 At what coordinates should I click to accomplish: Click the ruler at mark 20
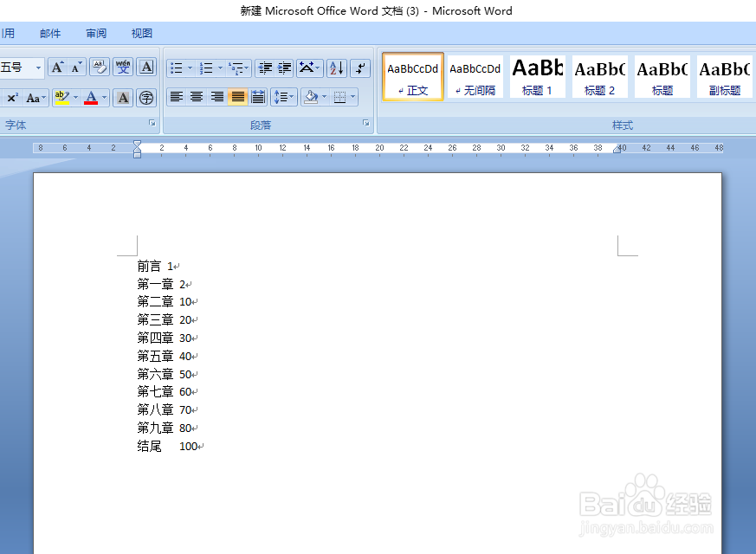tap(379, 148)
